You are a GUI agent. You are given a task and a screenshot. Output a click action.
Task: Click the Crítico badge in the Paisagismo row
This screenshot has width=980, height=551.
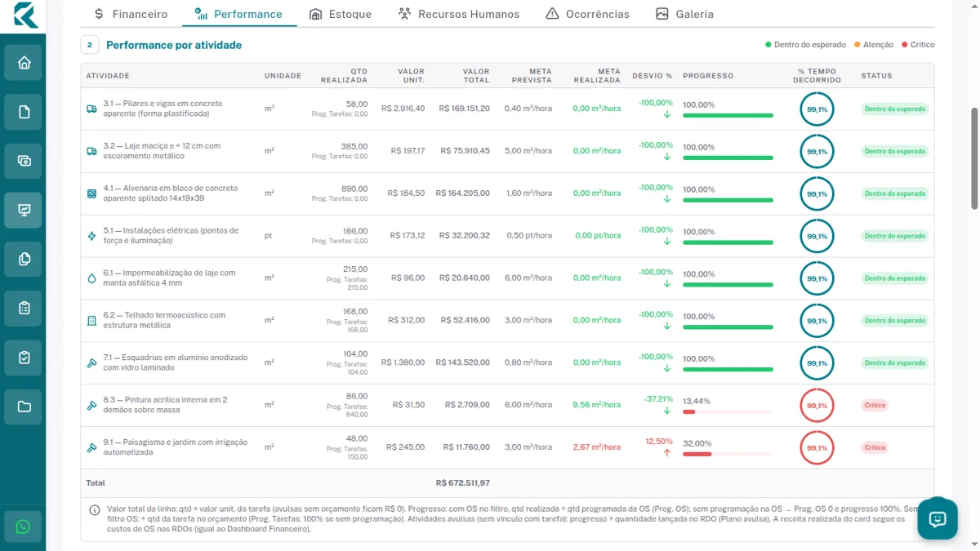coord(875,448)
